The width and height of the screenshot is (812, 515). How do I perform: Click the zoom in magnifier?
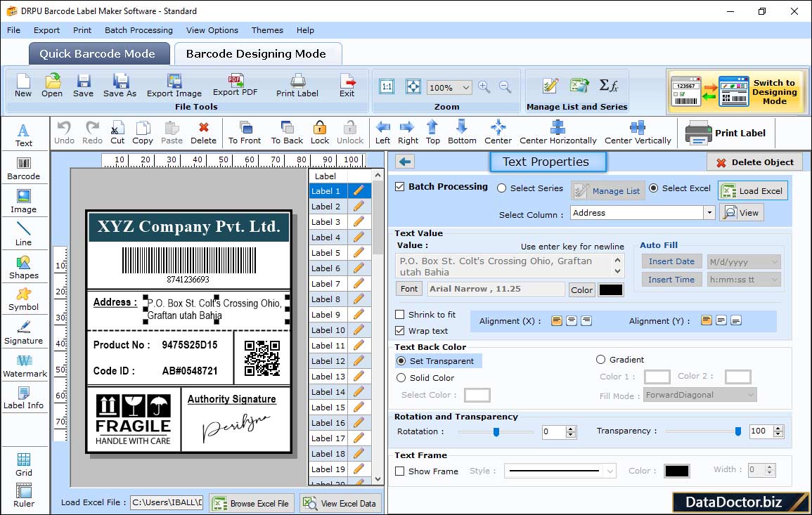click(x=484, y=87)
